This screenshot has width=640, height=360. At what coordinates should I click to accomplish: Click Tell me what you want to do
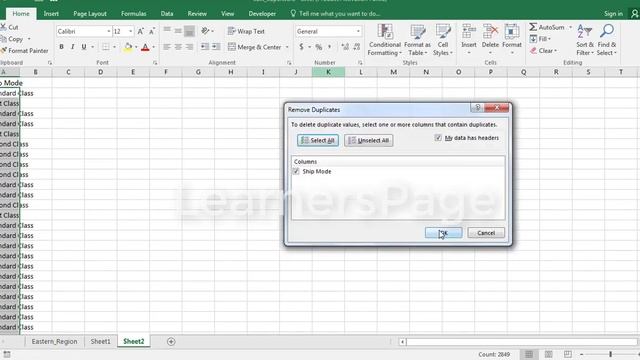(x=335, y=13)
